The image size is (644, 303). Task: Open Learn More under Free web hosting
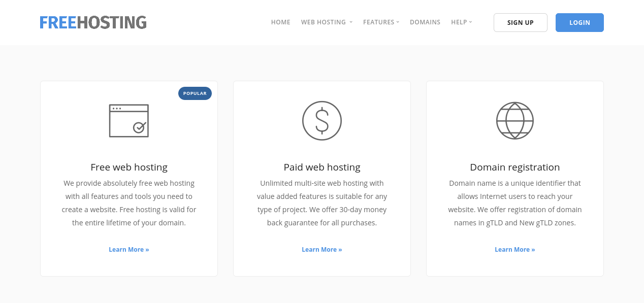coord(129,250)
